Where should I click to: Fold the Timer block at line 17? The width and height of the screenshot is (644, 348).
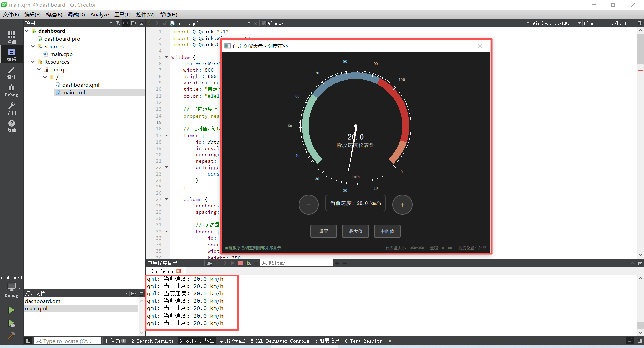click(x=166, y=136)
